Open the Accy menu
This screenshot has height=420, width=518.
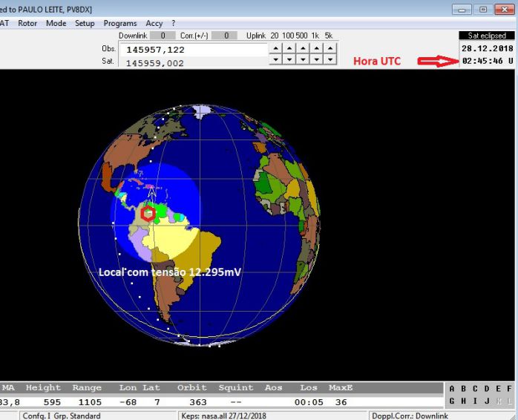click(x=154, y=23)
